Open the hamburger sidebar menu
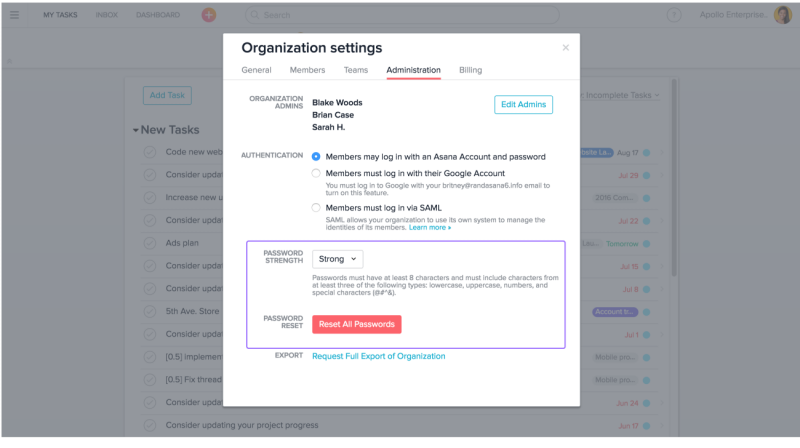This screenshot has width=800, height=448. point(14,15)
